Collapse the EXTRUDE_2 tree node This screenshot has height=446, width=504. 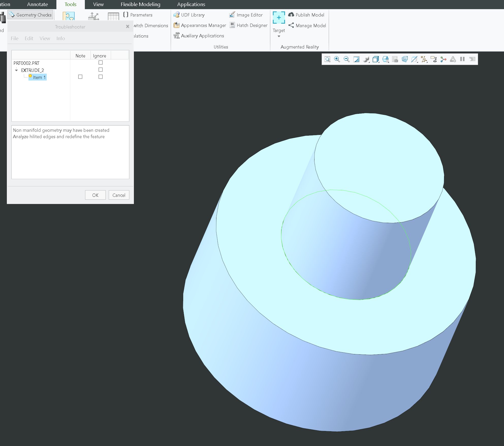coord(17,70)
